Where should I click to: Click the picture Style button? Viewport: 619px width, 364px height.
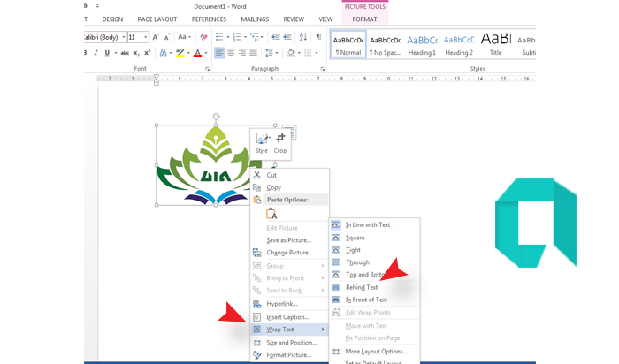[x=262, y=143]
